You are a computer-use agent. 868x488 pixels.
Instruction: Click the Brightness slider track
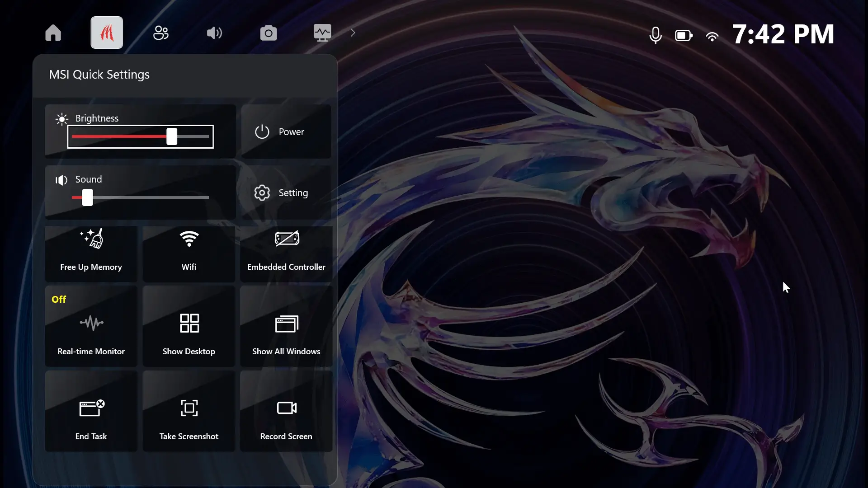(x=140, y=136)
